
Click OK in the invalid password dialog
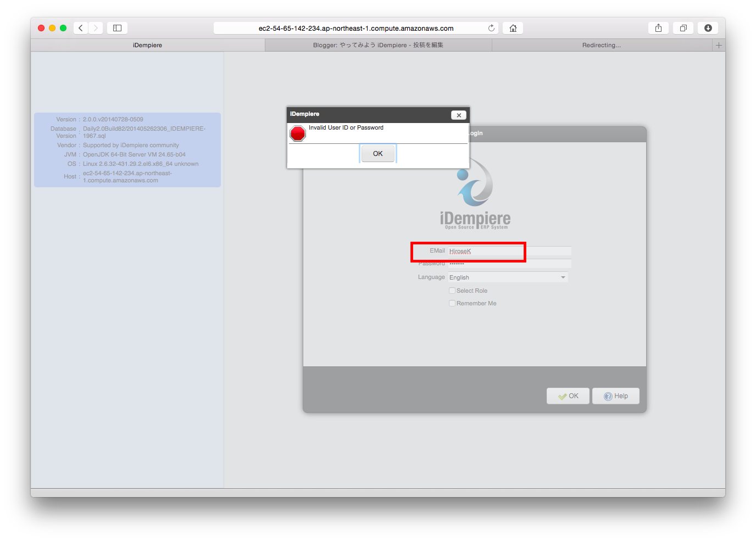pos(378,154)
